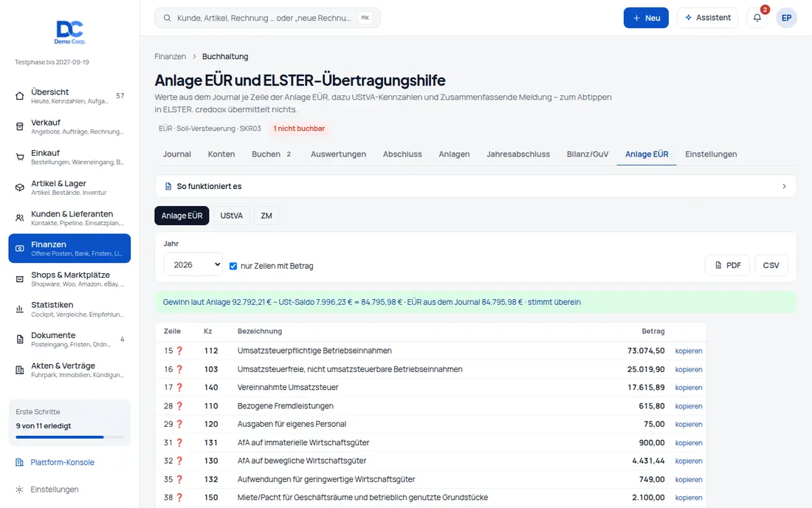Focus the Kunde, Artikel, Rechnung search field

coord(267,18)
